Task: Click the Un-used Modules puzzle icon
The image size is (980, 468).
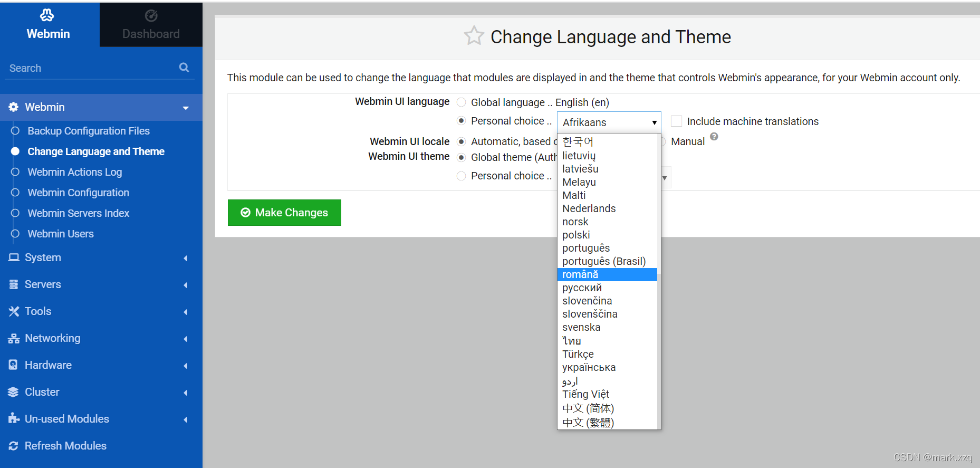Action: tap(14, 418)
